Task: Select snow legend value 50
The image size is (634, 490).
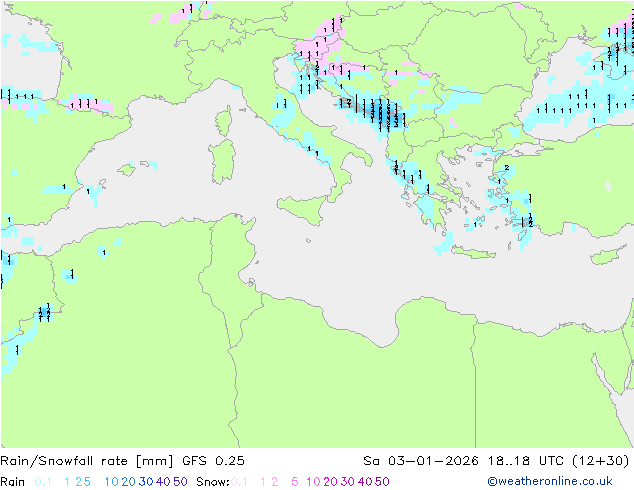Action: (382, 482)
